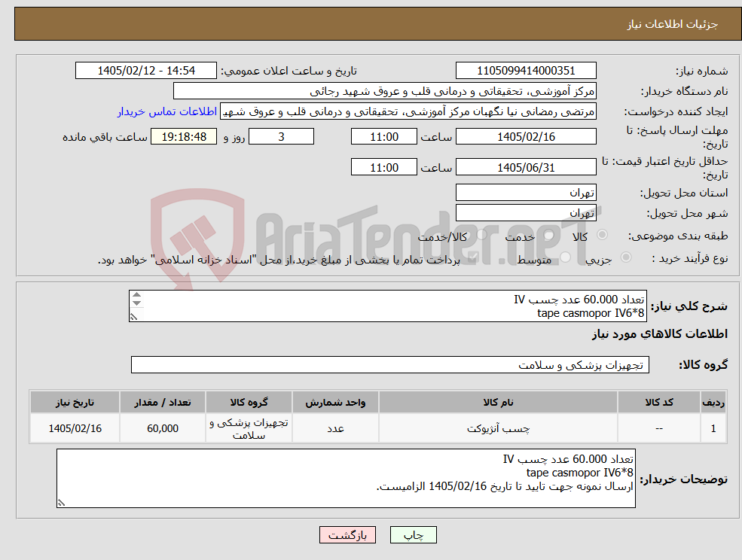Select the جزیی purchase type radio
The image size is (742, 560).
pos(625,257)
